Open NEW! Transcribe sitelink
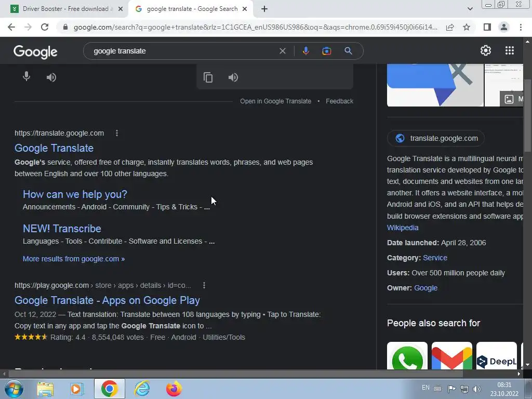The image size is (532, 399). click(62, 229)
